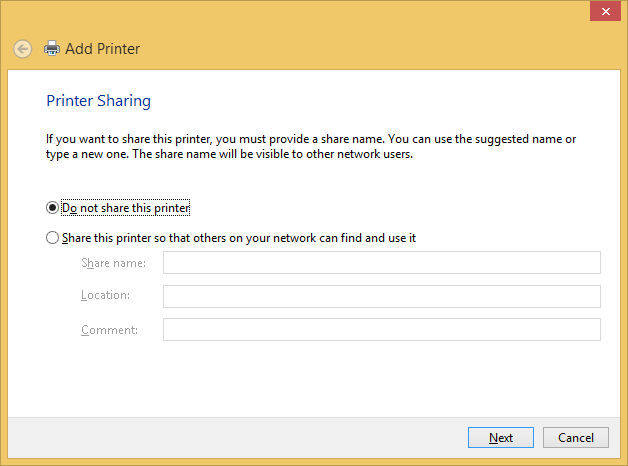Screen dimensions: 628x466
Task: Focus the Location text field
Action: click(x=381, y=296)
